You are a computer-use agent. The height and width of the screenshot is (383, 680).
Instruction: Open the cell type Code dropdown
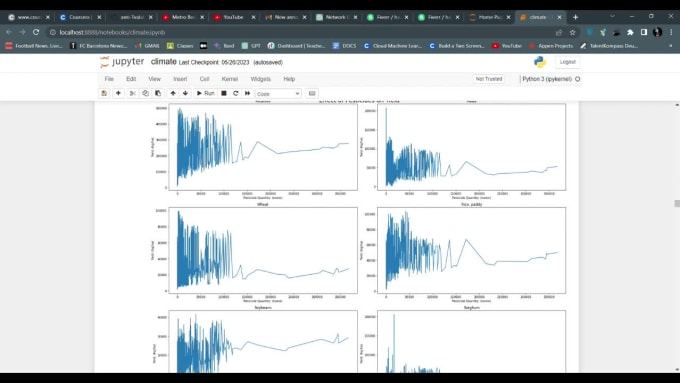(278, 94)
